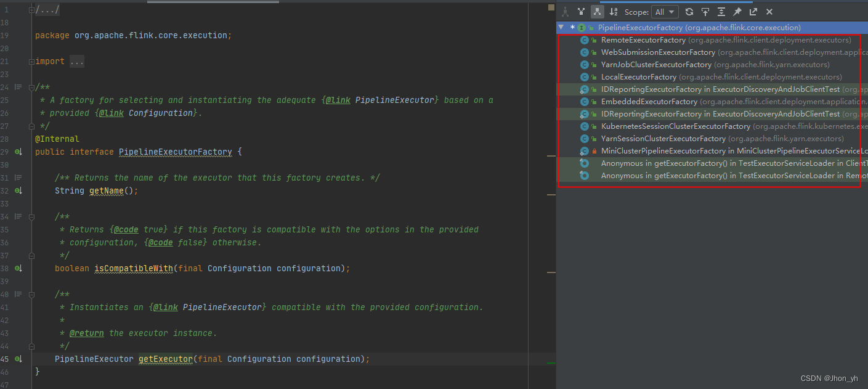Collapse the PipelineExecutorFactory root node

[561, 27]
